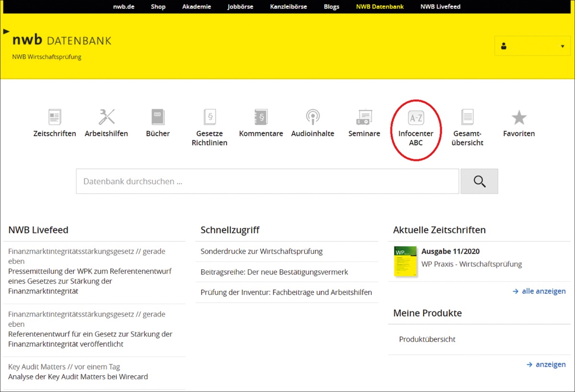Click the Gesamtübersicht document icon
The height and width of the screenshot is (392, 575).
(x=467, y=117)
